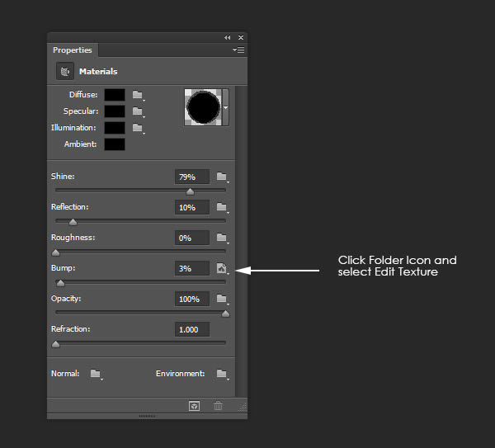
Task: Click the Specular color swatch
Action: click(115, 111)
